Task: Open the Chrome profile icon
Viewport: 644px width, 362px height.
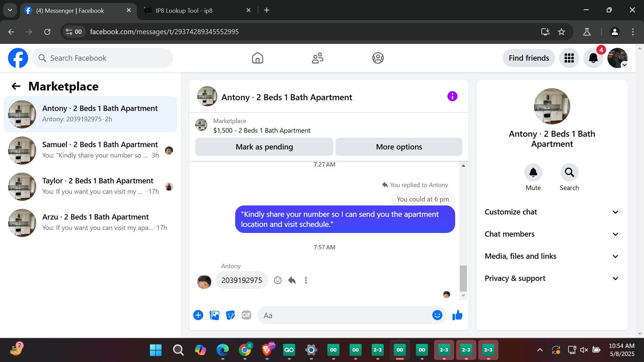Action: 615,32
